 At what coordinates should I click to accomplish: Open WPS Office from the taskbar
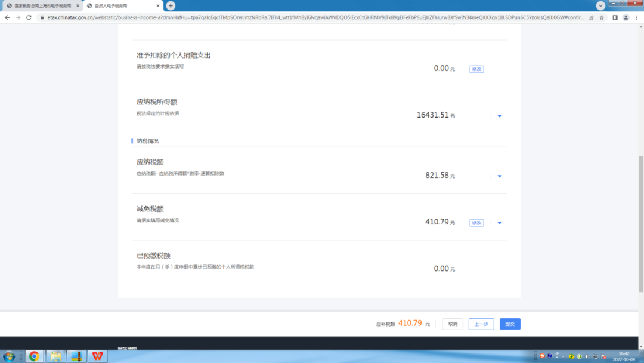point(97,356)
